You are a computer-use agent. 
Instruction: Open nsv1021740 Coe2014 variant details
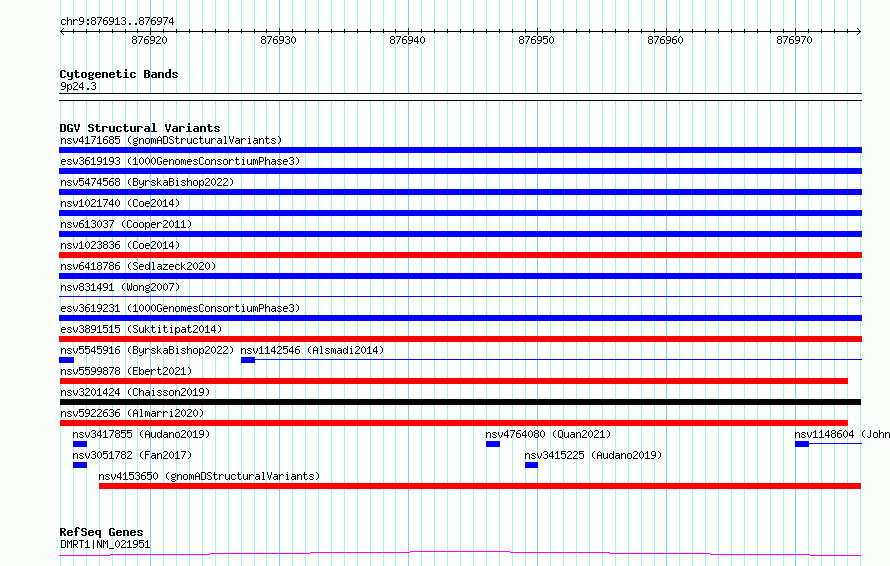(120, 203)
